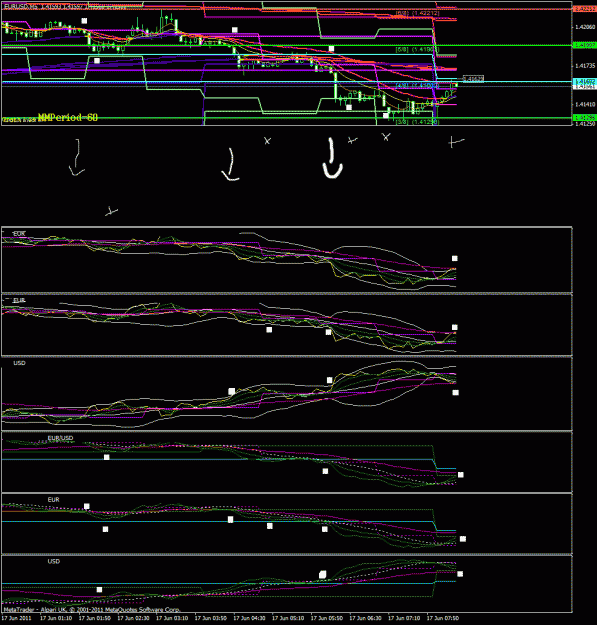Click the 17 Jun 07:50 time label

coord(443,618)
